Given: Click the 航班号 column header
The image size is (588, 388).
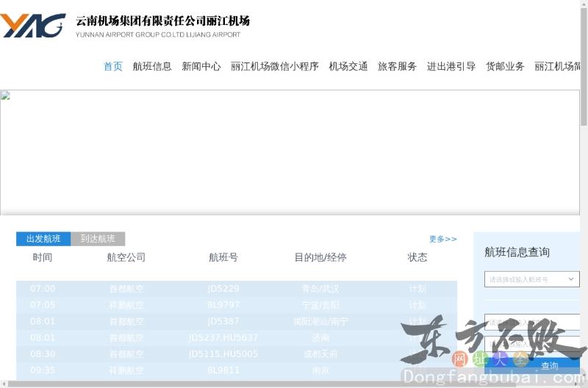Looking at the screenshot, I should tap(223, 257).
